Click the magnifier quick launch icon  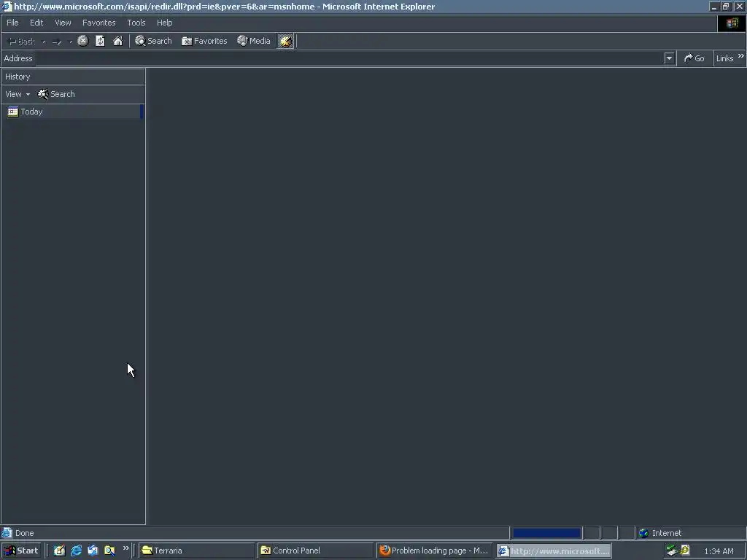(x=109, y=551)
